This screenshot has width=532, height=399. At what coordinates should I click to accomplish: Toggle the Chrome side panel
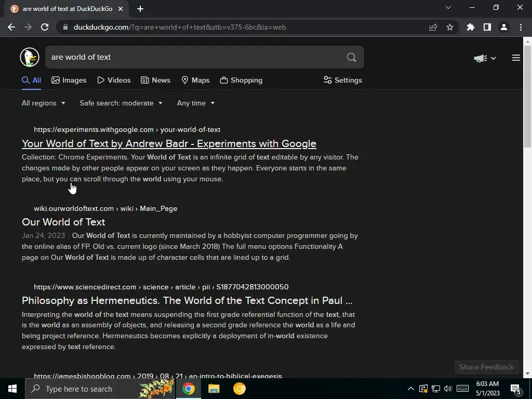tap(487, 27)
